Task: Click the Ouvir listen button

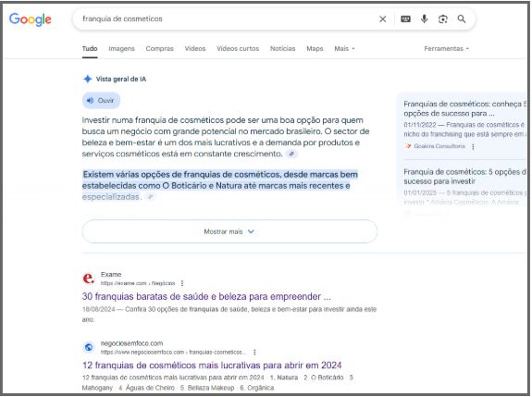Action: [101, 101]
